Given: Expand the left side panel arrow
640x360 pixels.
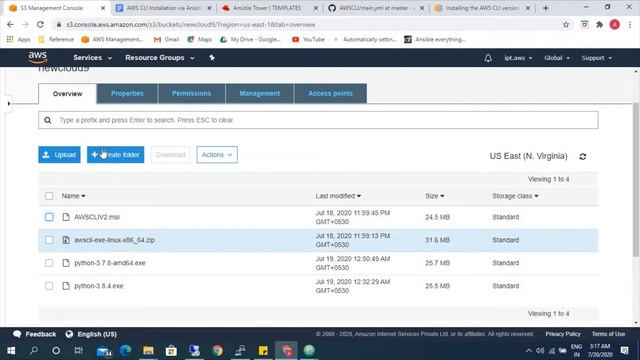Looking at the screenshot, I should [x=9, y=103].
